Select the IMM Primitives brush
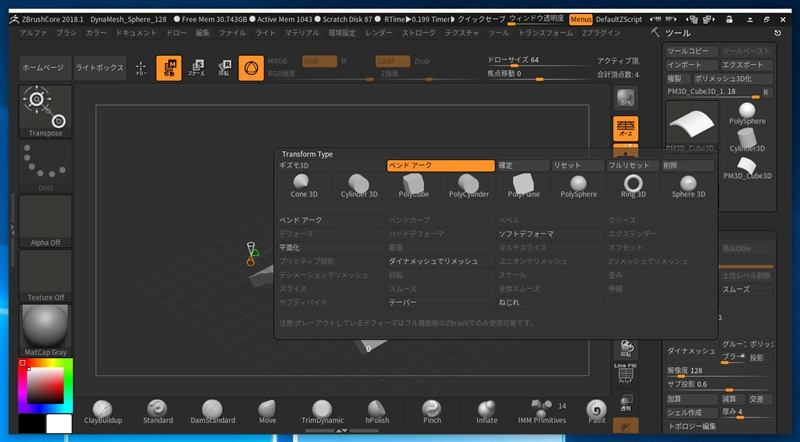Viewport: 800px width, 442px height. coord(542,412)
